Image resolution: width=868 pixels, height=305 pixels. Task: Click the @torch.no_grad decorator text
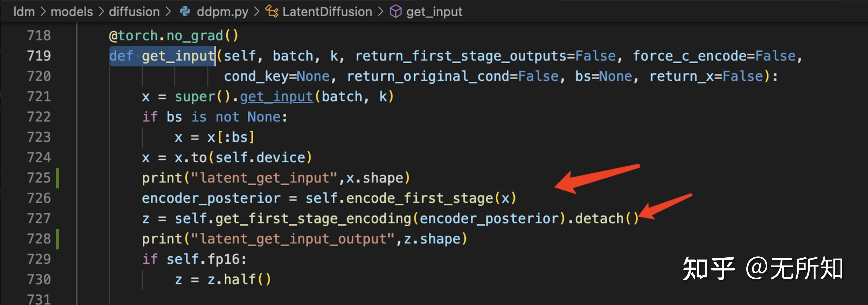coord(173,36)
